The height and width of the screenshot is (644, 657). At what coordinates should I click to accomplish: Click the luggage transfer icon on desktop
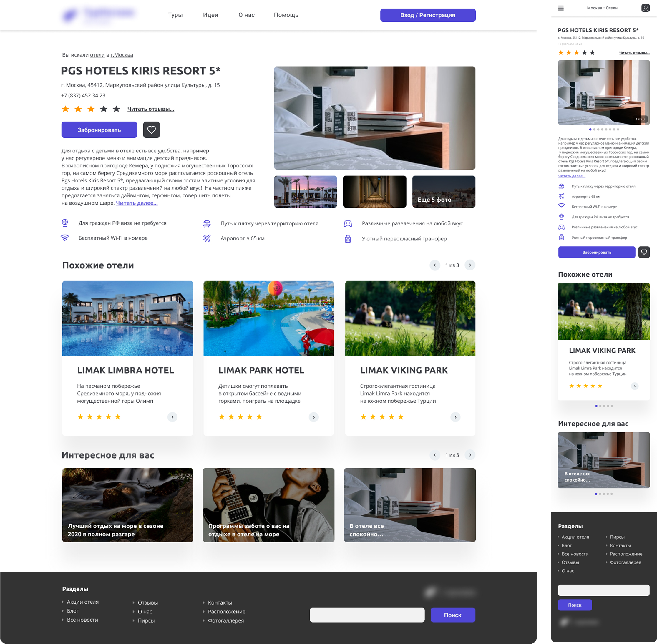tap(348, 239)
